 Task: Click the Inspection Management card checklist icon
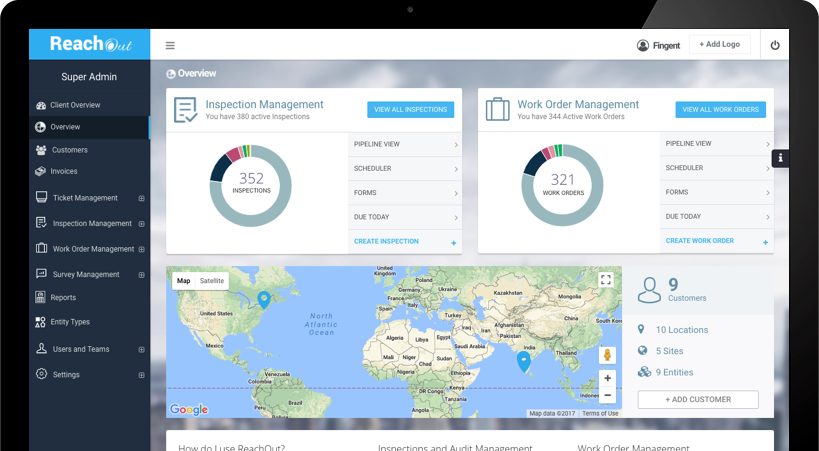tap(185, 110)
